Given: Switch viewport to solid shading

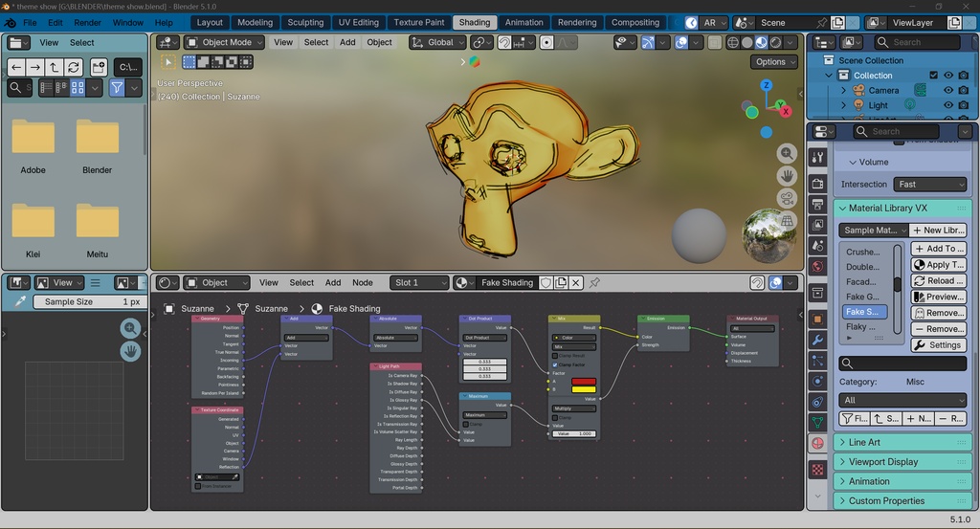Looking at the screenshot, I should 746,42.
